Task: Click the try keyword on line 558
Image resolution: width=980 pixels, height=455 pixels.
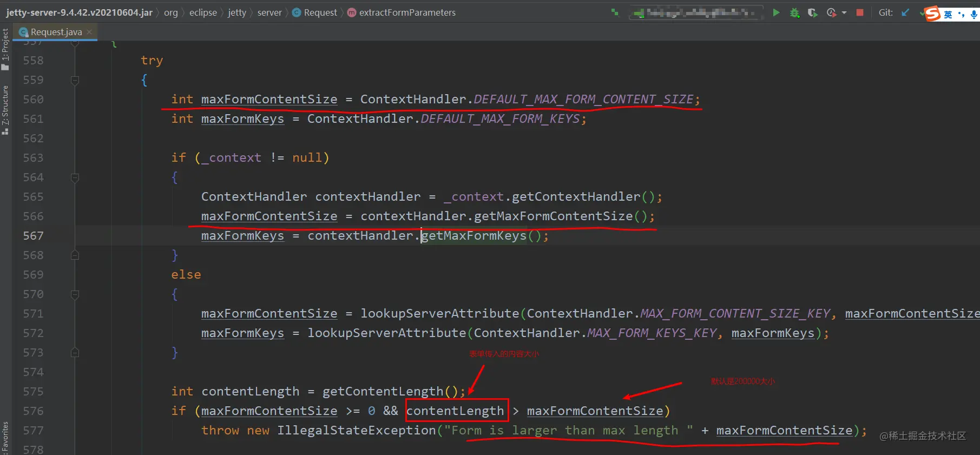Action: point(152,61)
